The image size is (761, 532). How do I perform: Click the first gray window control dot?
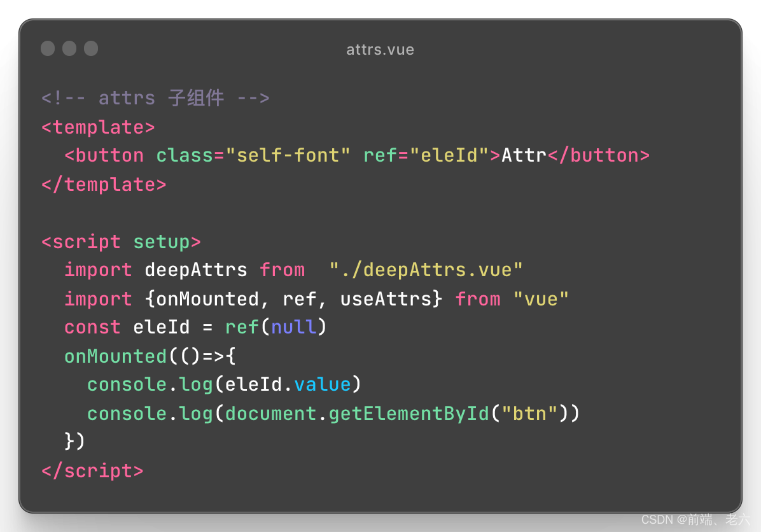point(48,48)
